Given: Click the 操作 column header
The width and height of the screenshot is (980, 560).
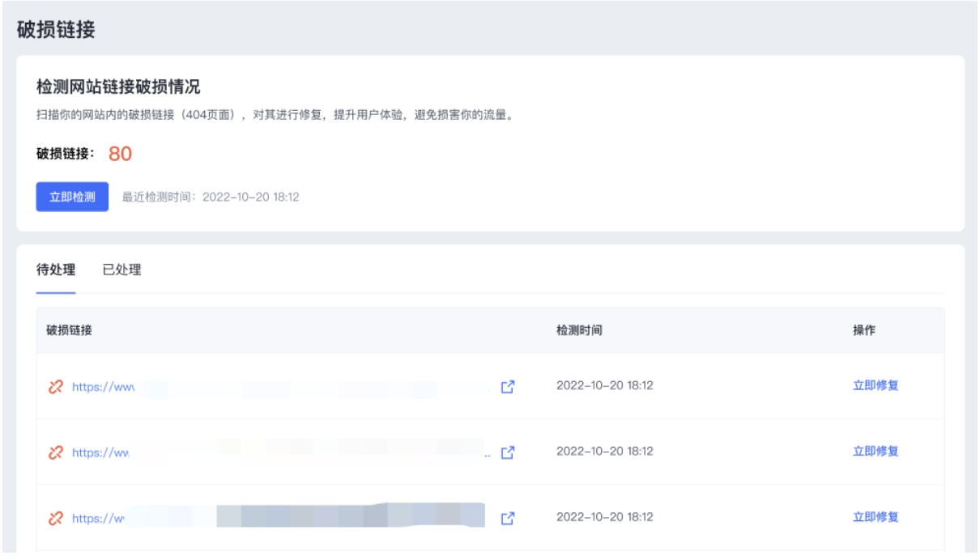Looking at the screenshot, I should [x=863, y=330].
